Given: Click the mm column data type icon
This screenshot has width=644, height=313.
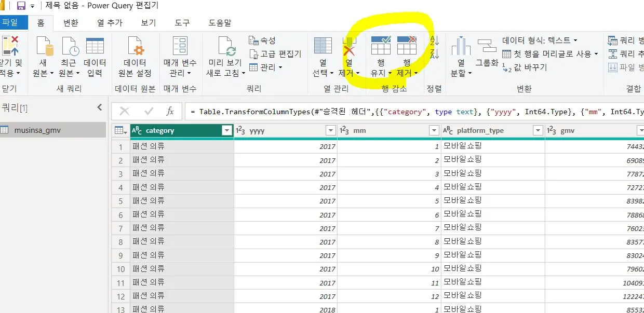Looking at the screenshot, I should [345, 131].
